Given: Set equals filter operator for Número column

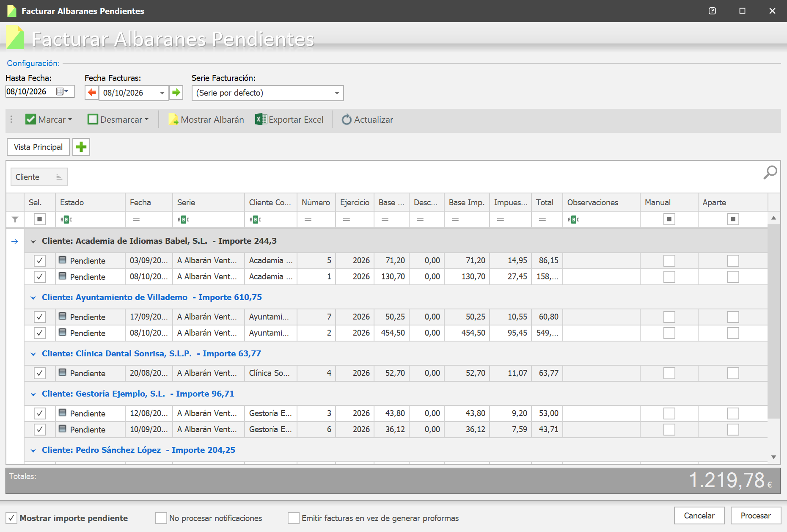Looking at the screenshot, I should tap(308, 219).
